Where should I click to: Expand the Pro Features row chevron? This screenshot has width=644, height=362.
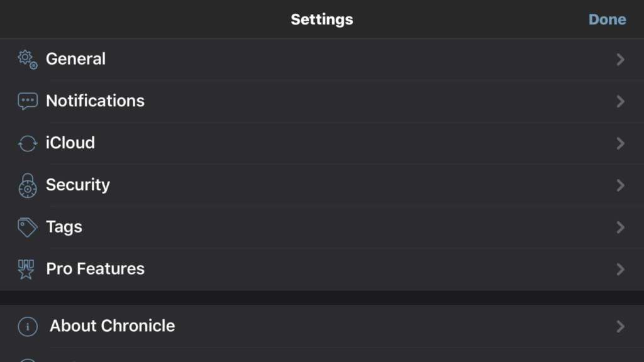[x=620, y=269]
